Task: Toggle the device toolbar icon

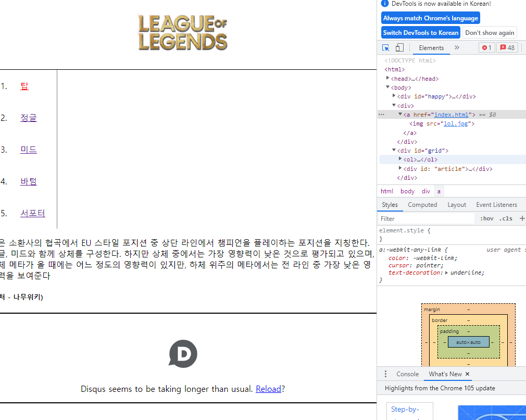Action: (x=399, y=47)
